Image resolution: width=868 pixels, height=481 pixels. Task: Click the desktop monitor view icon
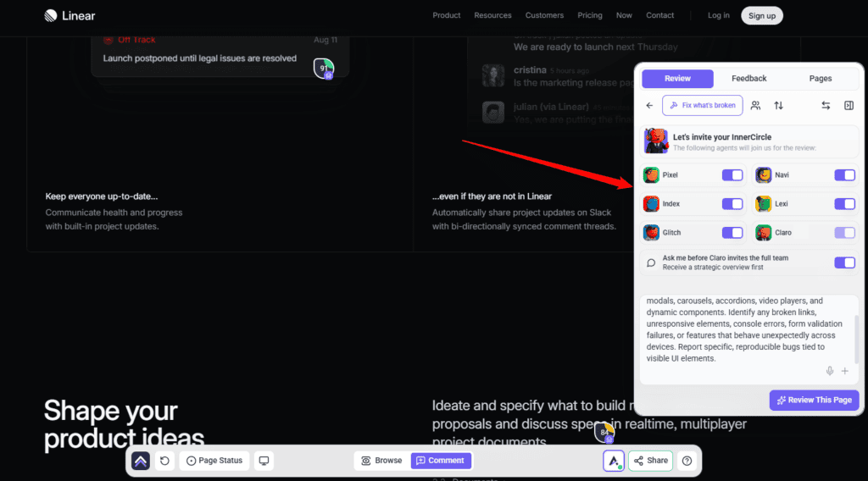pyautogui.click(x=264, y=461)
